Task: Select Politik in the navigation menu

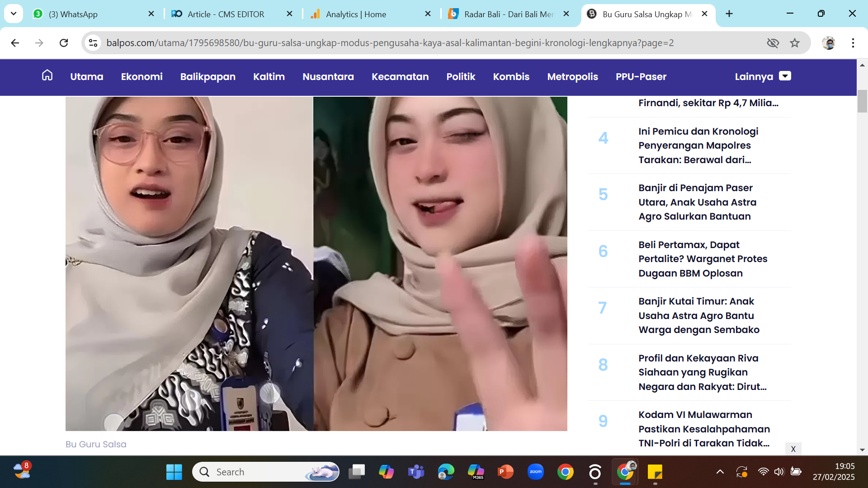Action: tap(461, 77)
